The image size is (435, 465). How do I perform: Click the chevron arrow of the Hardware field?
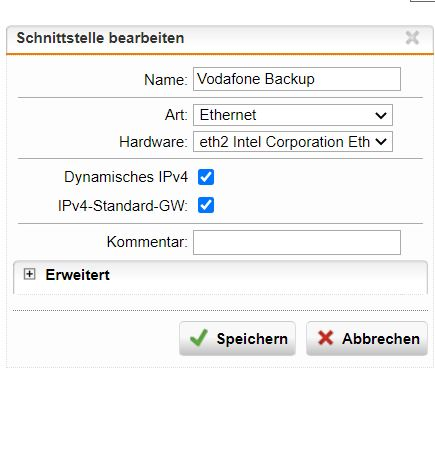point(381,142)
